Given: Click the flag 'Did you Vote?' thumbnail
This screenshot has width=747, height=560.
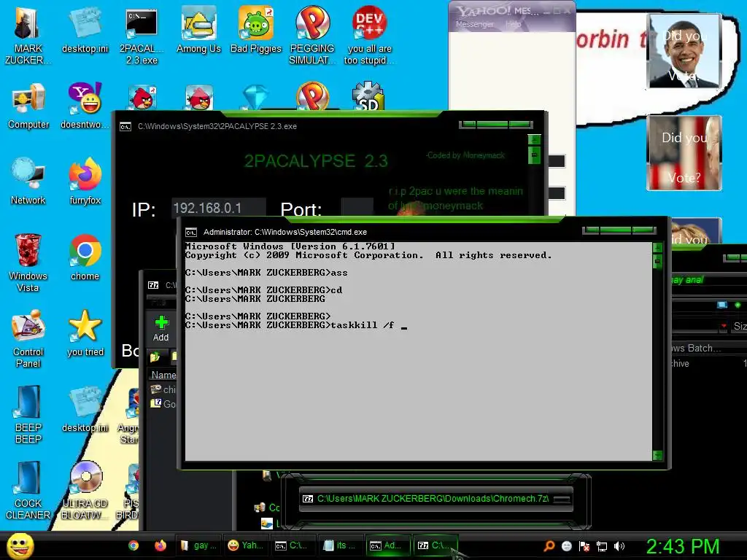Looking at the screenshot, I should [684, 153].
